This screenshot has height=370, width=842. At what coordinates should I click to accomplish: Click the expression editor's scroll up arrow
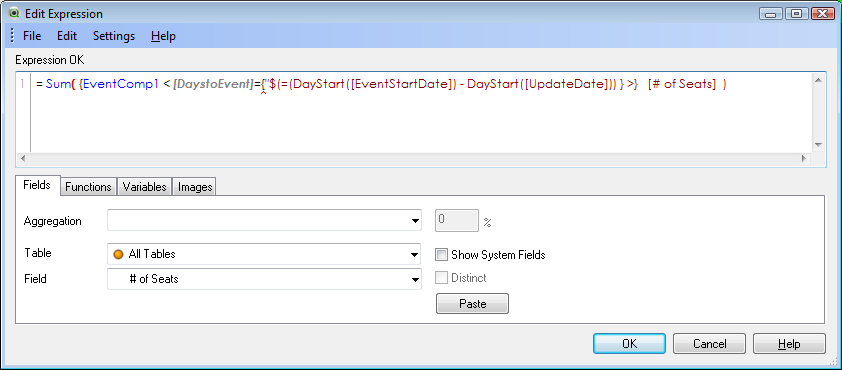tap(818, 80)
